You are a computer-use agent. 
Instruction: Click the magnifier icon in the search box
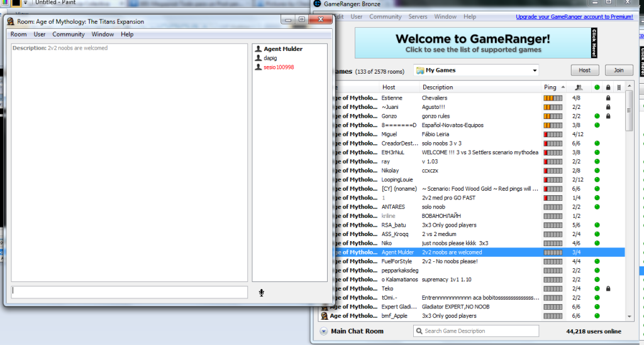coord(419,331)
